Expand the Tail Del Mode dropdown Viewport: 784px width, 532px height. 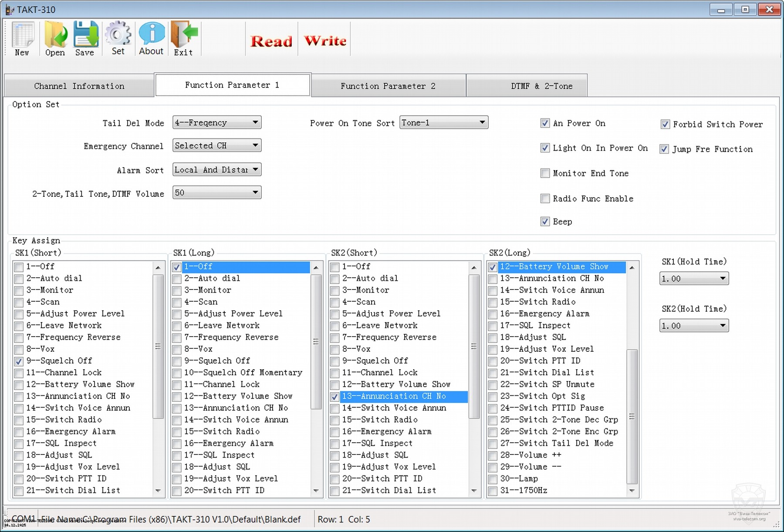pos(255,123)
